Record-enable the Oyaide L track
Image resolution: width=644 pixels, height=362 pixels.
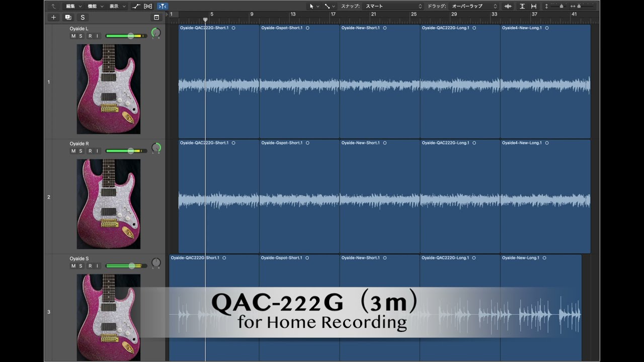tap(90, 36)
